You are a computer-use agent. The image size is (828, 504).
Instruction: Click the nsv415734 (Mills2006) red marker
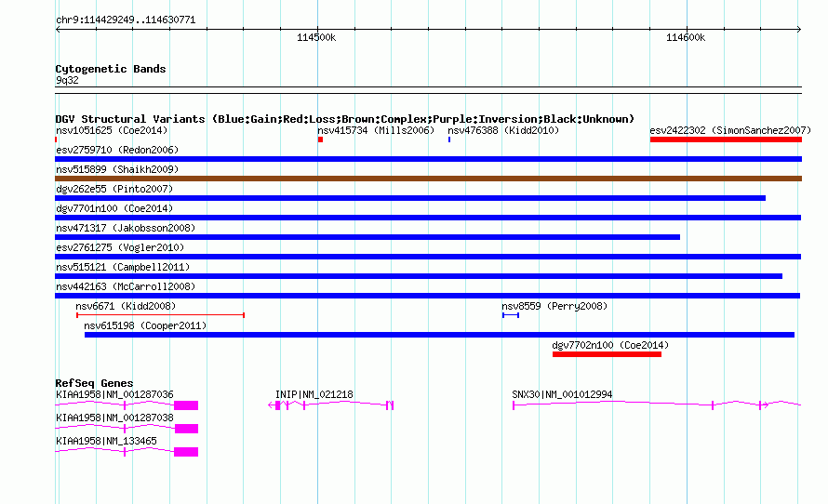click(x=321, y=139)
